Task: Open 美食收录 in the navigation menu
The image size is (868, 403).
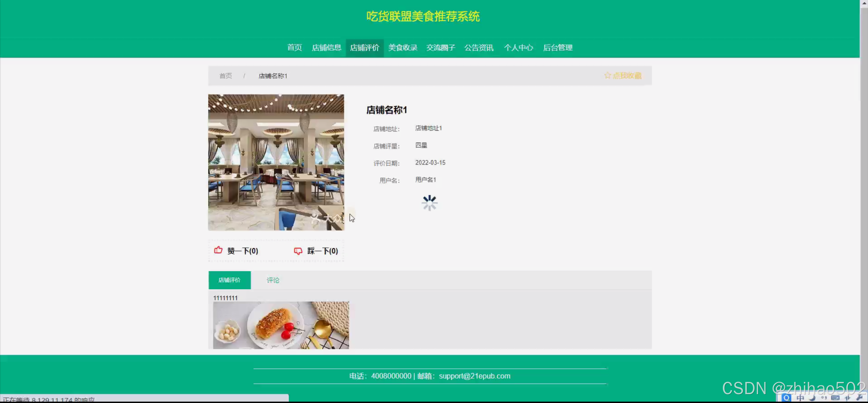Action: pyautogui.click(x=403, y=48)
